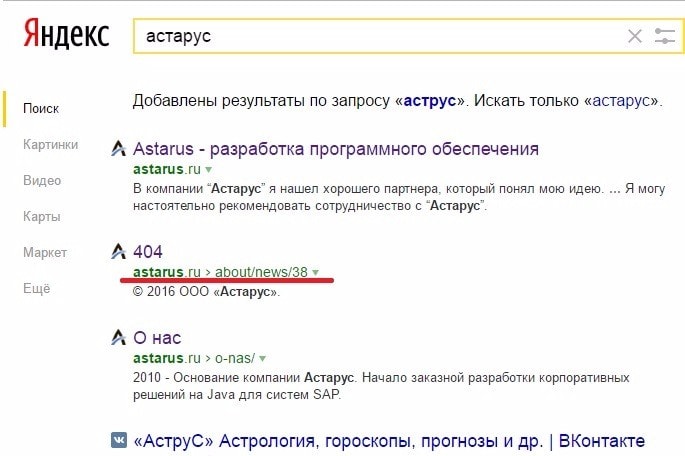The width and height of the screenshot is (685, 456).
Task: Expand the dropdown arrow after o-nas/
Action: [x=263, y=359]
